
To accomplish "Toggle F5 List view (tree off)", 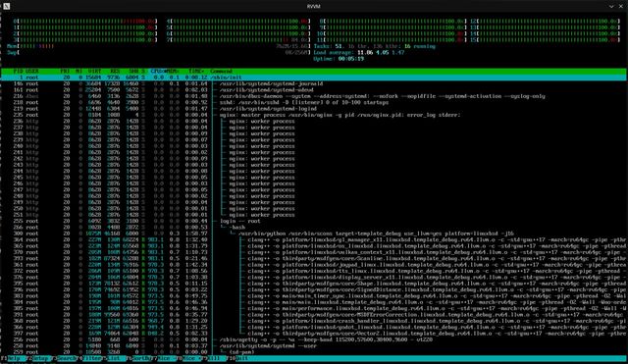I will click(x=113, y=358).
